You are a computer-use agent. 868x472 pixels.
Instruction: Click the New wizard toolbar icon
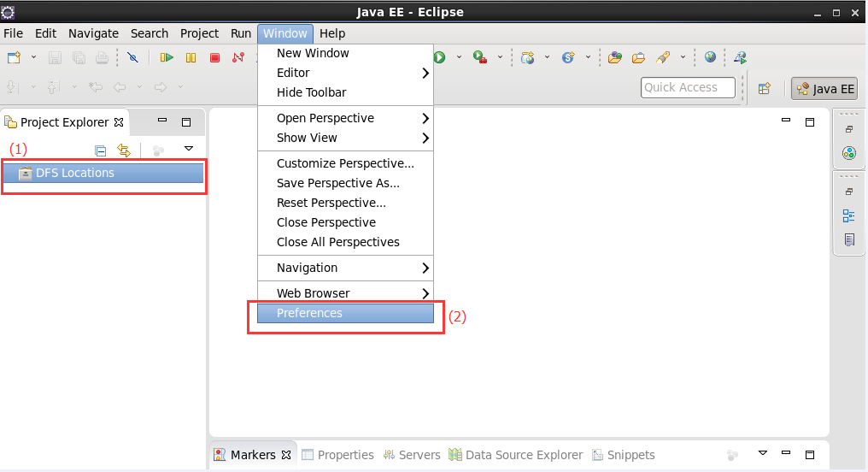tap(14, 57)
